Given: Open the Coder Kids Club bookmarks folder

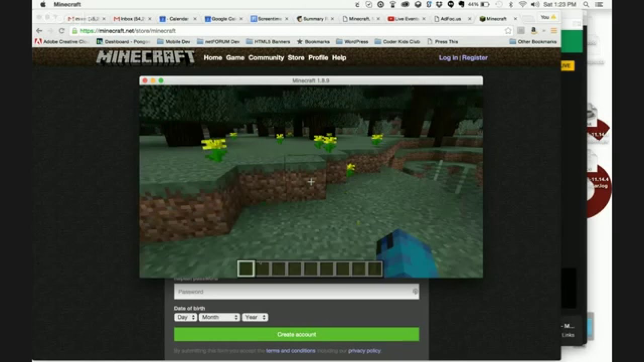Looking at the screenshot, I should (x=397, y=42).
